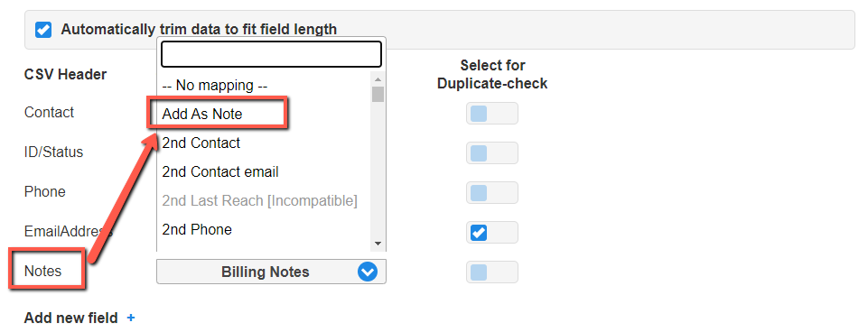Image resolution: width=868 pixels, height=332 pixels.
Task: Click the Add new field link
Action: click(x=70, y=318)
